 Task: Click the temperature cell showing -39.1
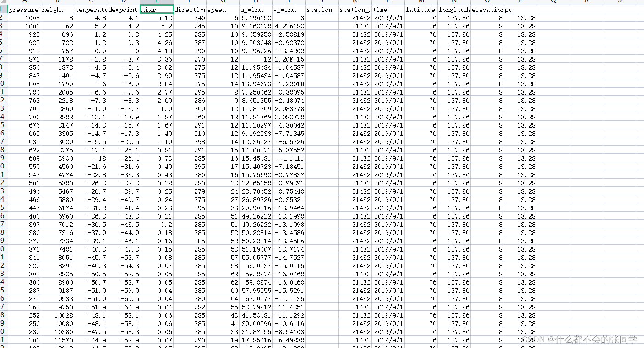tap(90, 241)
